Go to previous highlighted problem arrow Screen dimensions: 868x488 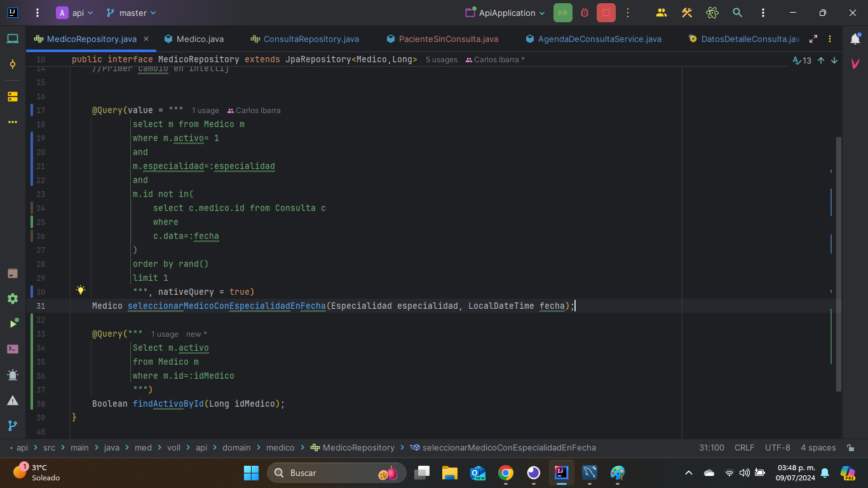[x=821, y=60]
